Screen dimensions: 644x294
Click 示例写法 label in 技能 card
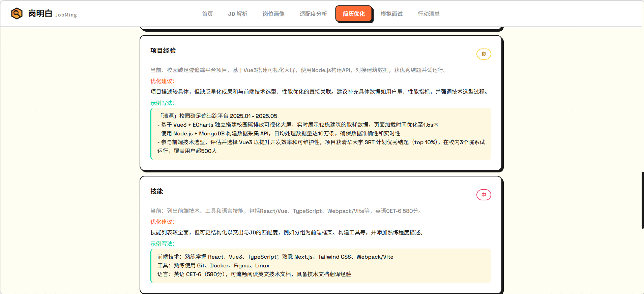pos(163,244)
